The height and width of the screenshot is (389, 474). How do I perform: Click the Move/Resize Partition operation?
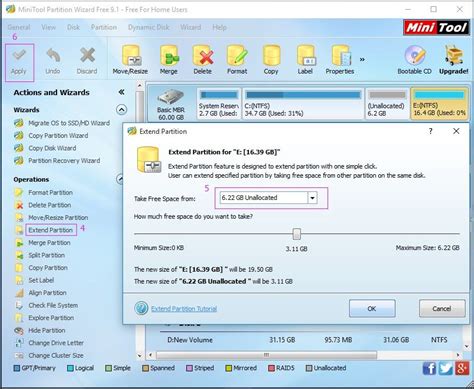pyautogui.click(x=58, y=218)
